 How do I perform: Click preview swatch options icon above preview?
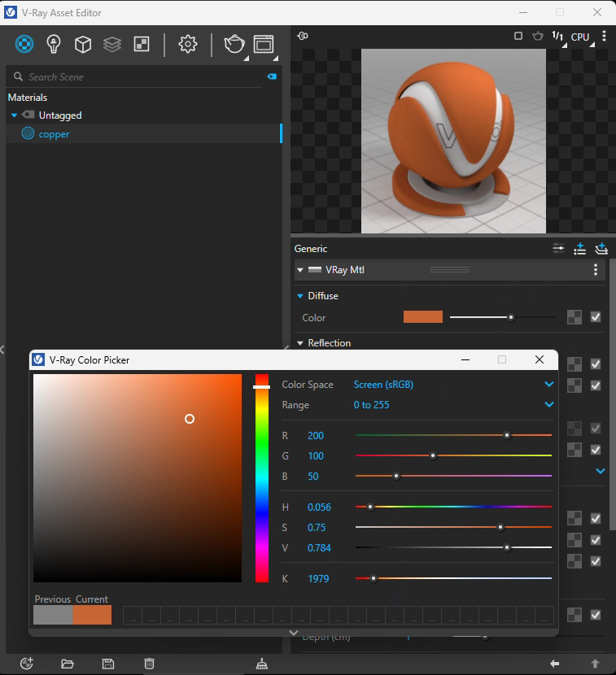(x=303, y=36)
